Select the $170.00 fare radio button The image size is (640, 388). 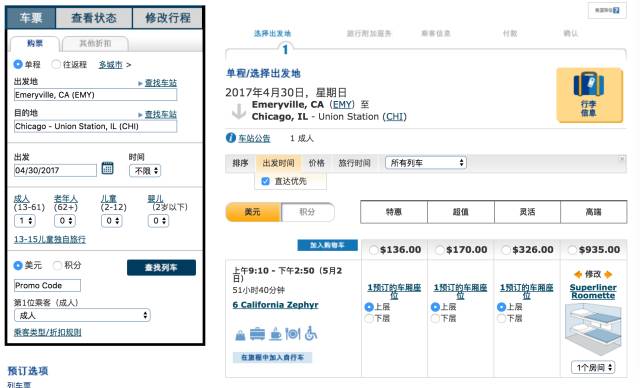(440, 250)
